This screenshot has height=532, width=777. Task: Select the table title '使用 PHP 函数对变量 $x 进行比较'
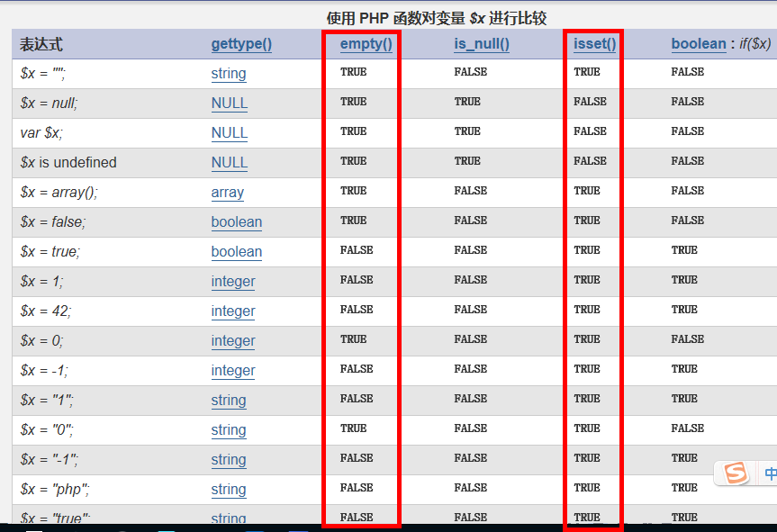437,18
